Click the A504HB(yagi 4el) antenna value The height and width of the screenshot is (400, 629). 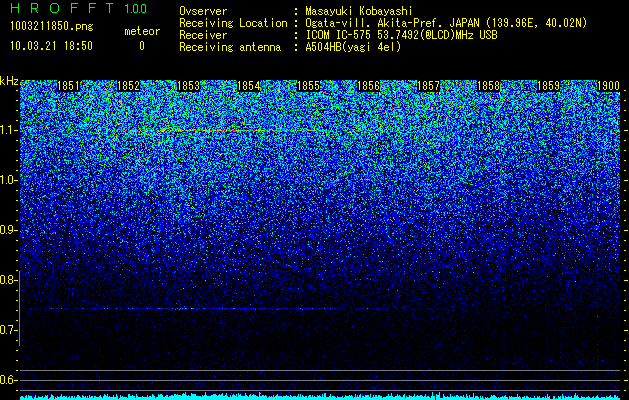coord(353,47)
